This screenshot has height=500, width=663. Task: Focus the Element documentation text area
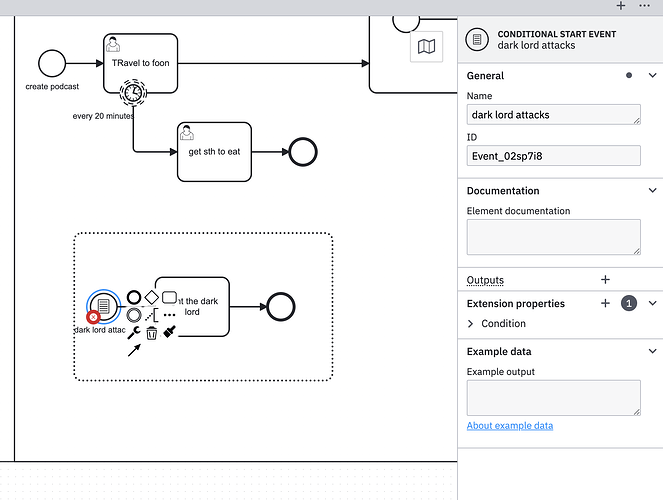coord(553,237)
